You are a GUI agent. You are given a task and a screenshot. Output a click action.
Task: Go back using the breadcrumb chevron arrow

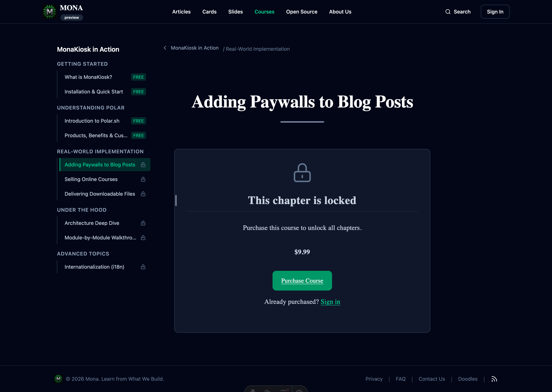pos(165,48)
